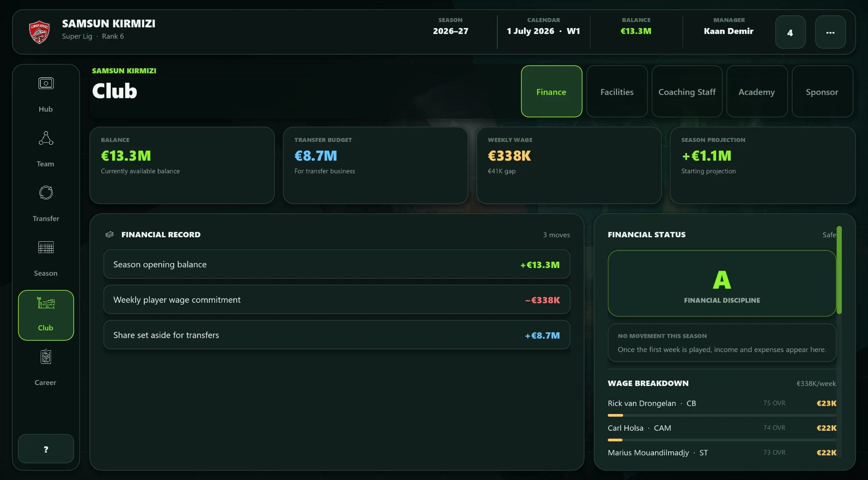
Task: Open the Transfer arrows icon
Action: tap(46, 193)
